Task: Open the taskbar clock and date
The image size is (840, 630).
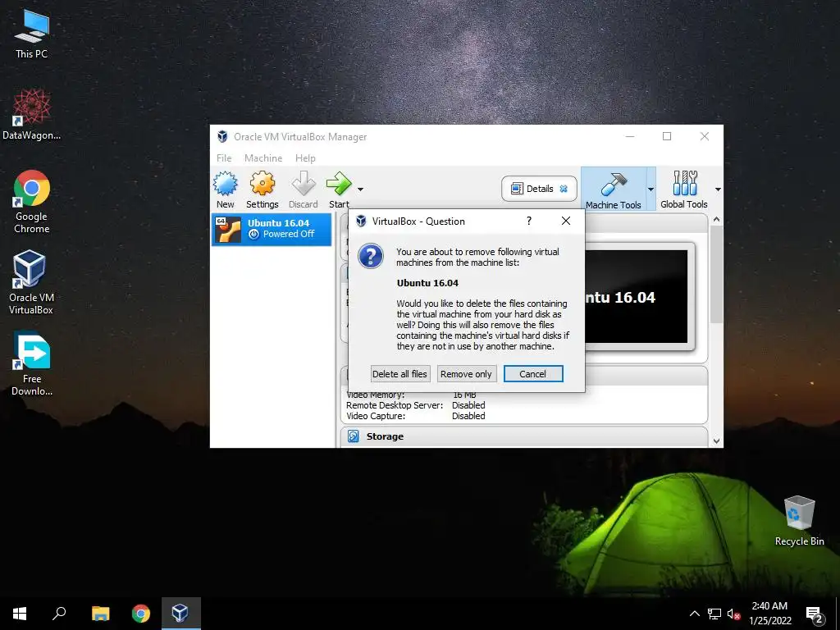Action: coord(769,614)
